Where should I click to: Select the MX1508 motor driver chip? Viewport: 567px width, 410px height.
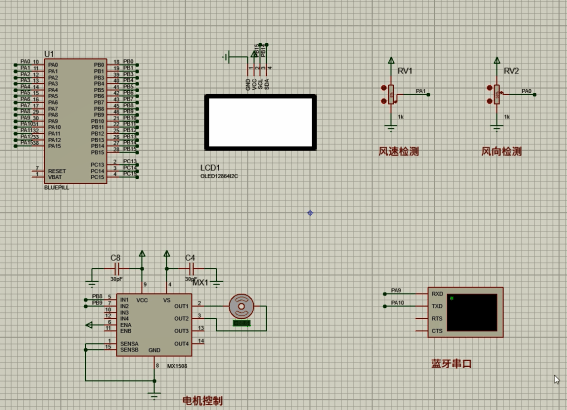[154, 325]
